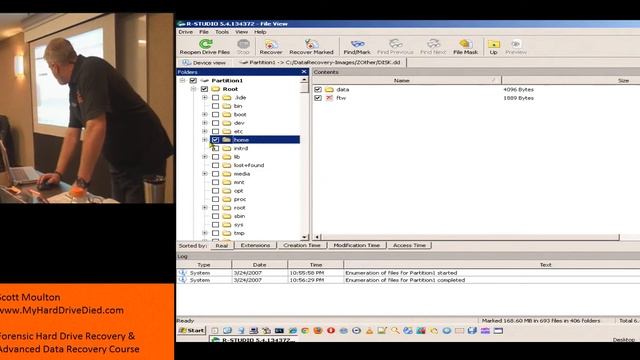The height and width of the screenshot is (360, 640).
Task: Uncheck the Partition1 checkbox
Action: click(193, 80)
